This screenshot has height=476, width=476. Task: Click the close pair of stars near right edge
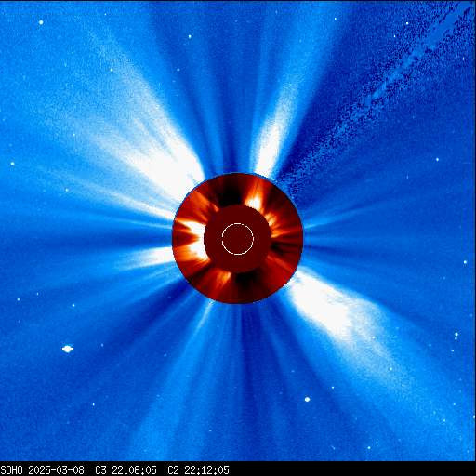point(456,337)
